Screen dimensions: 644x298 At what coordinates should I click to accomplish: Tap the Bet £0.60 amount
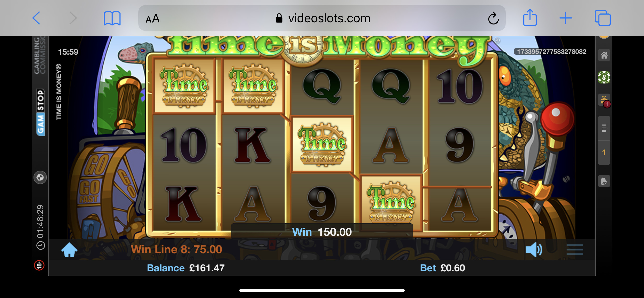coord(443,268)
